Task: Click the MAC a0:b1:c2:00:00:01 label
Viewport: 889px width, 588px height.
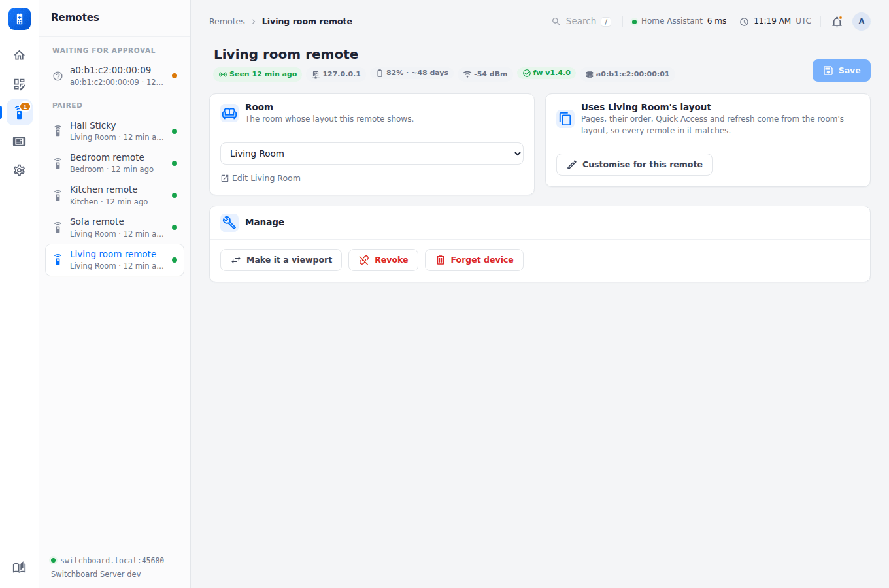Action: click(628, 74)
